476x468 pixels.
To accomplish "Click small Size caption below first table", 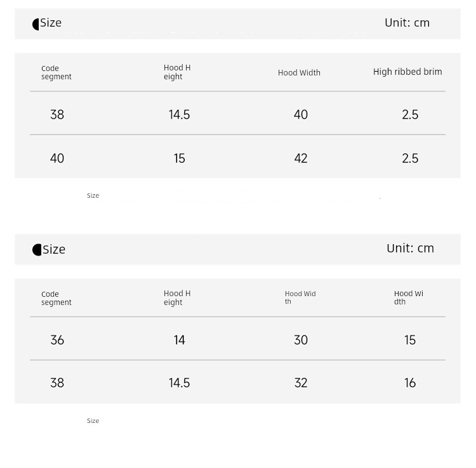I will [x=93, y=195].
